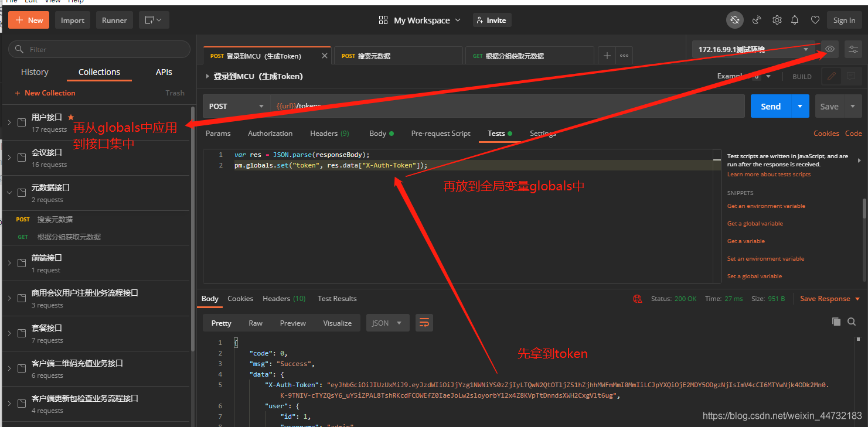The height and width of the screenshot is (427, 868).
Task: Open the response Test Results tab
Action: coord(337,299)
